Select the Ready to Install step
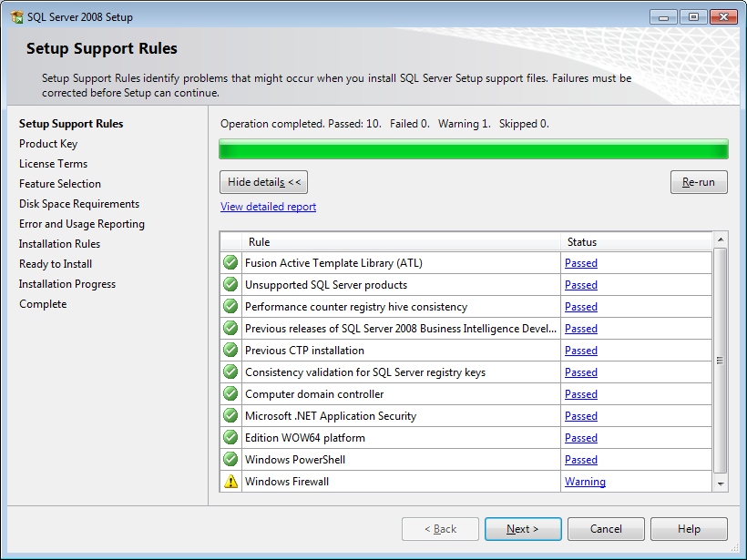The width and height of the screenshot is (747, 560). 56,264
